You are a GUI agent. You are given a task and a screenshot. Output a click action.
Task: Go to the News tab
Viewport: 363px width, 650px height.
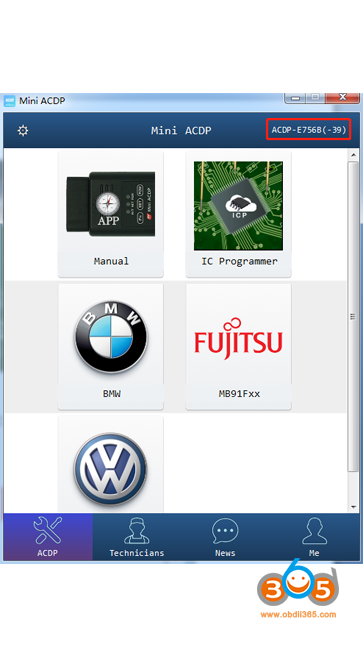pyautogui.click(x=225, y=537)
